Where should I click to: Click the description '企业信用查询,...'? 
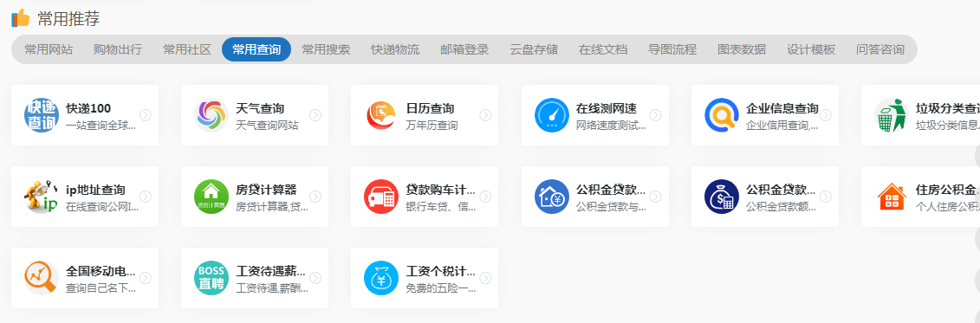pos(782,125)
